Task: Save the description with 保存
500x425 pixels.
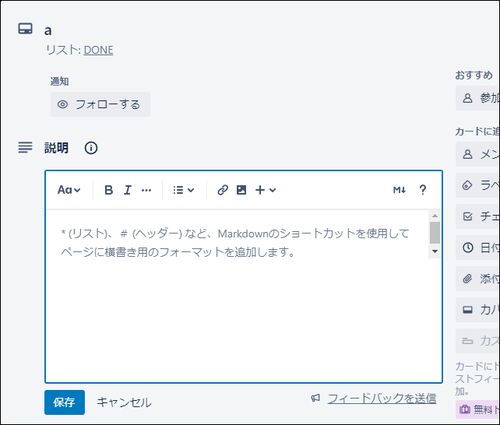Action: (x=64, y=402)
